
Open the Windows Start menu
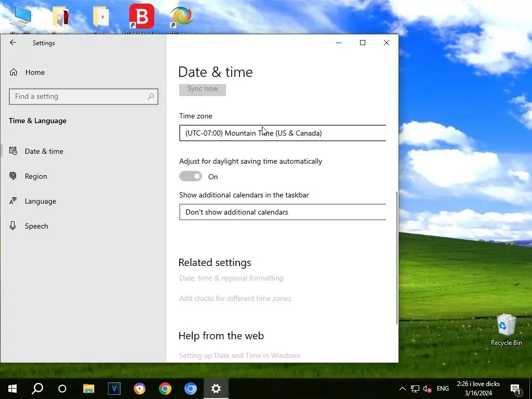point(12,389)
